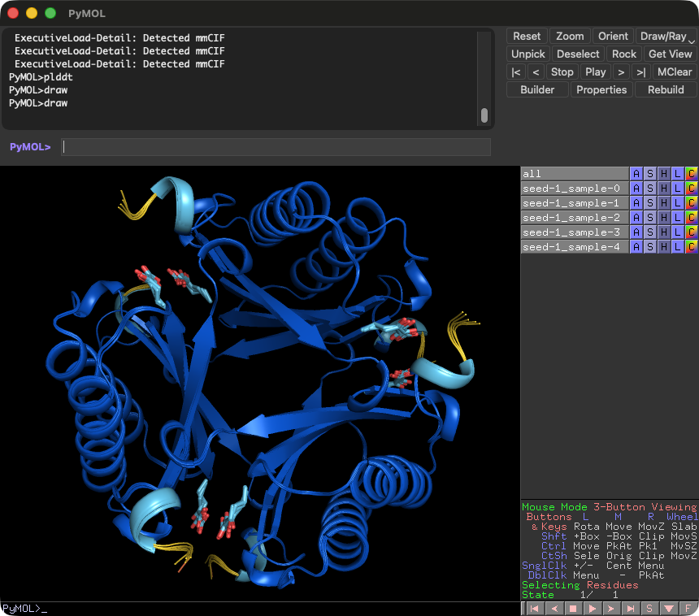
Task: Click the rewind-to-first-state icon in playback bar
Action: coord(535,609)
